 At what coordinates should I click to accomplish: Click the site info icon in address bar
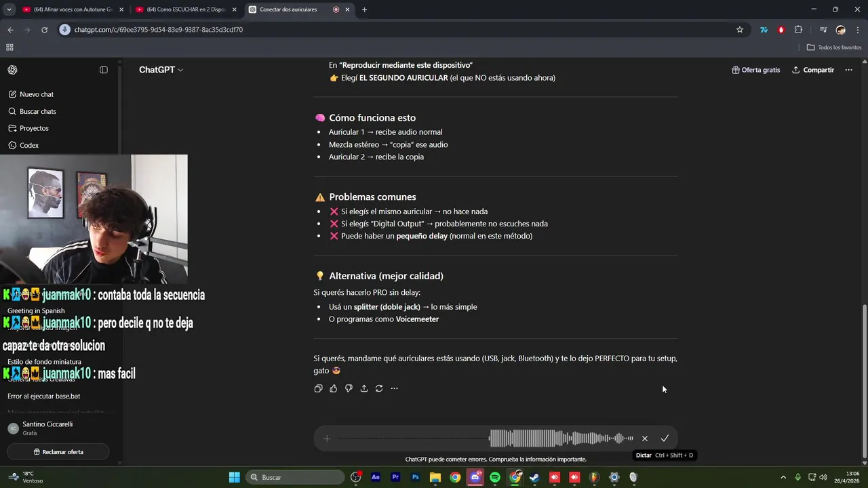pos(65,30)
